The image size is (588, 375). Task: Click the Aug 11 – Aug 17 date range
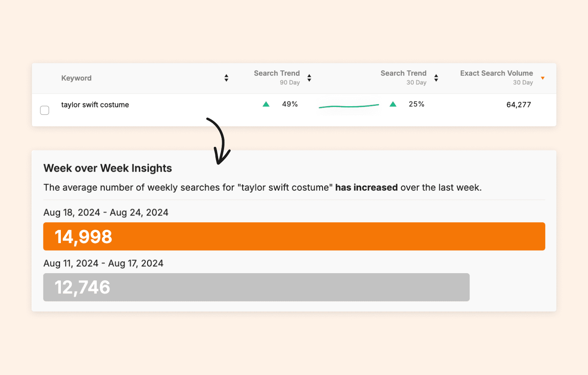[104, 263]
